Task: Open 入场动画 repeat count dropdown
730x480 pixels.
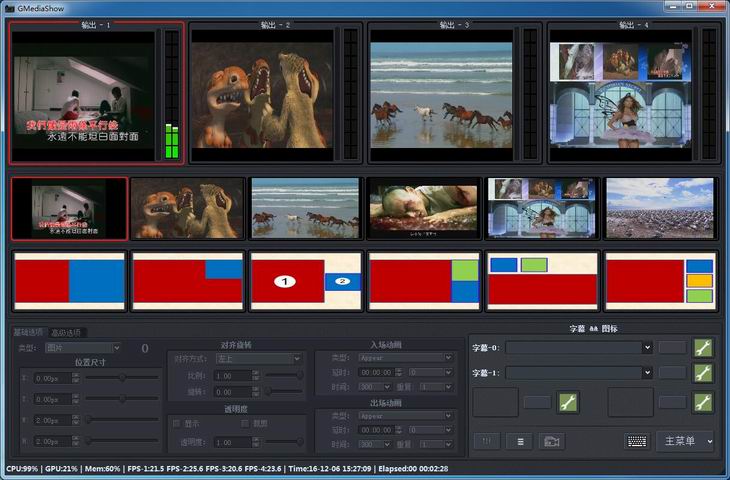Action: [x=436, y=387]
